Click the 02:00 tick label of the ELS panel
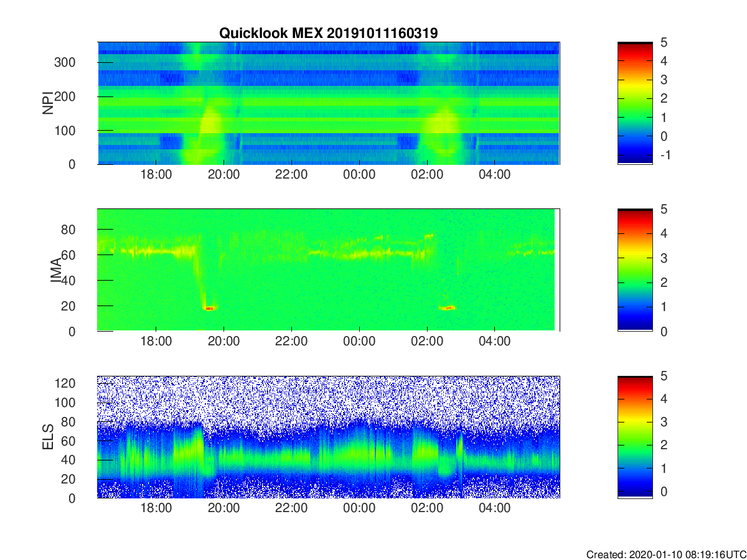The height and width of the screenshot is (560, 747). (427, 508)
